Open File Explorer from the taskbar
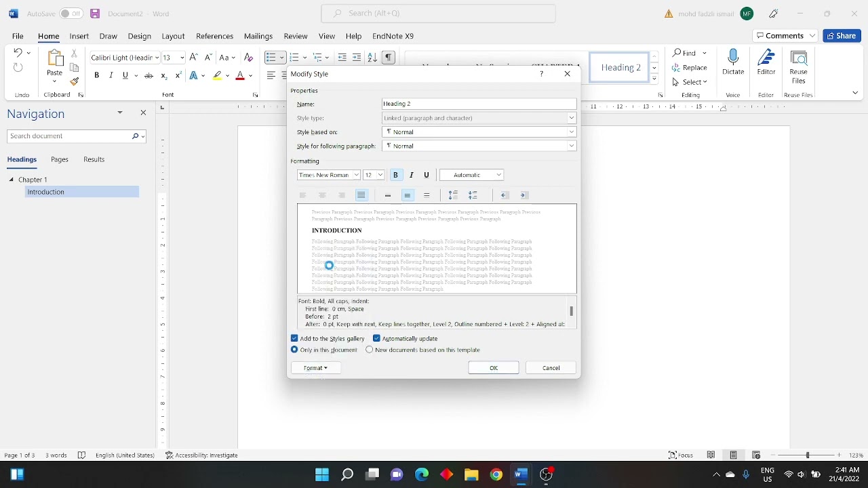The width and height of the screenshot is (868, 488). click(471, 475)
